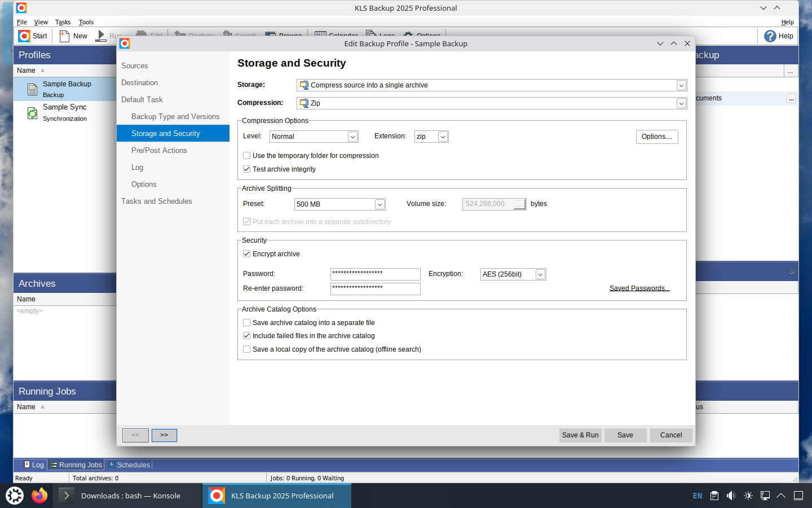Switch to the Schedules bottom tab
The image size is (812, 508).
click(129, 465)
